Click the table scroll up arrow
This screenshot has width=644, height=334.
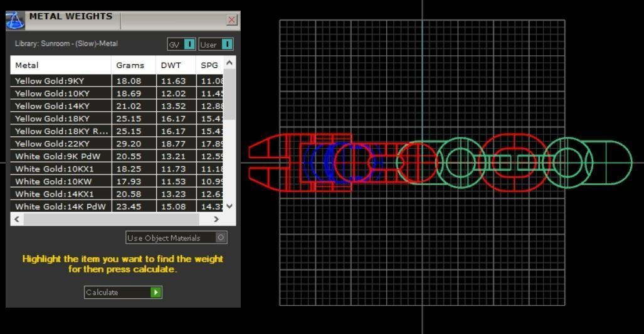[230, 63]
